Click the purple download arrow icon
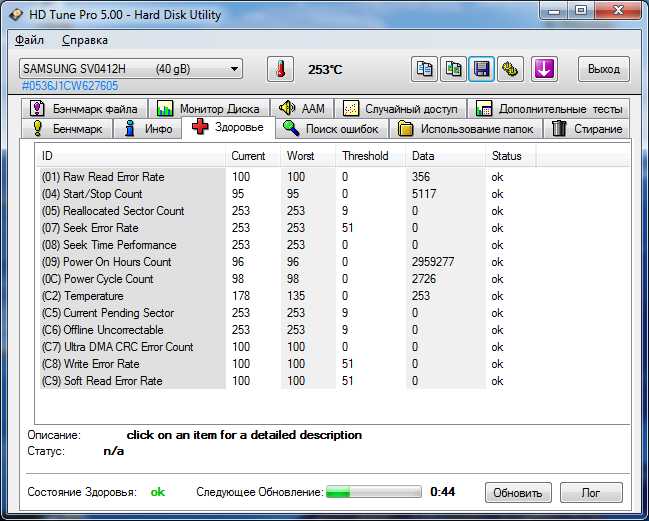This screenshot has width=649, height=521. [544, 69]
